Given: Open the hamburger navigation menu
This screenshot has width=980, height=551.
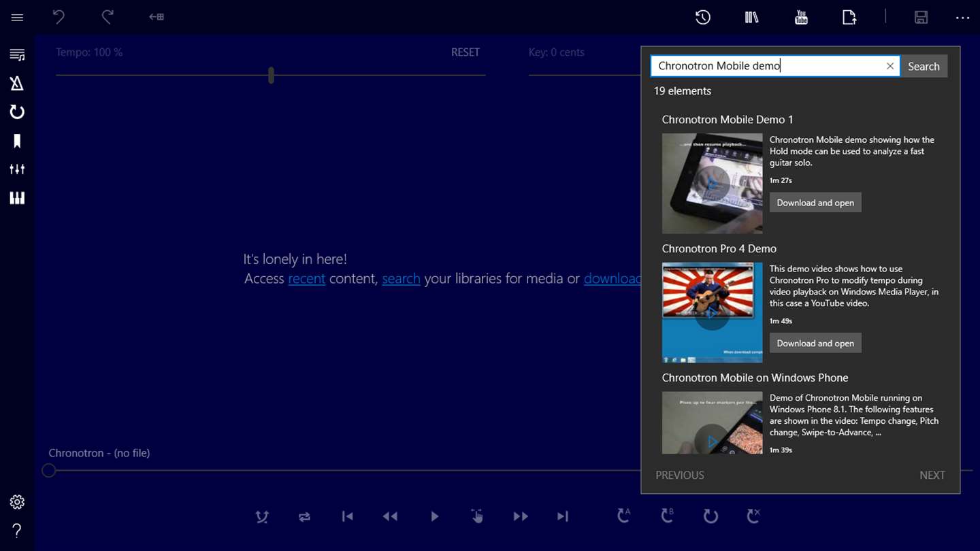Looking at the screenshot, I should coord(17,18).
